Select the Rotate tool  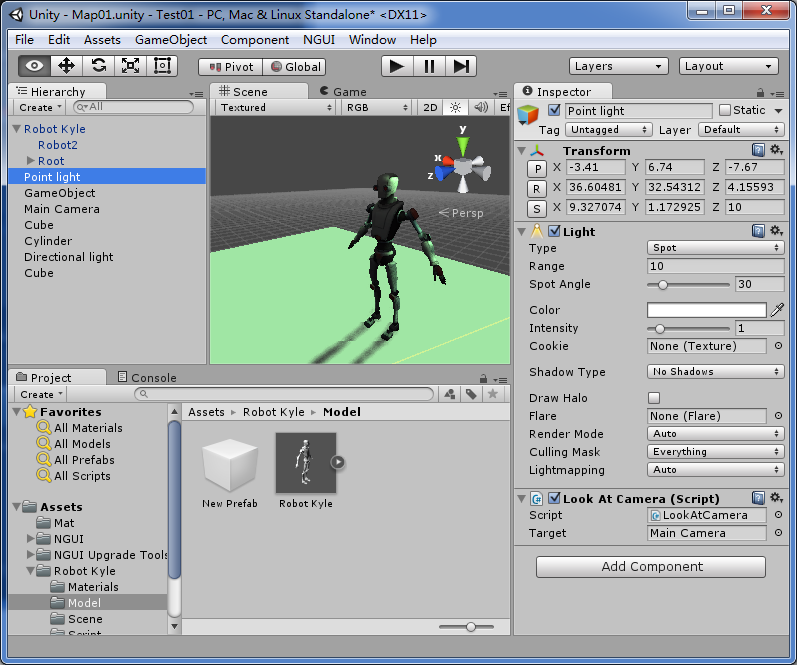[99, 66]
